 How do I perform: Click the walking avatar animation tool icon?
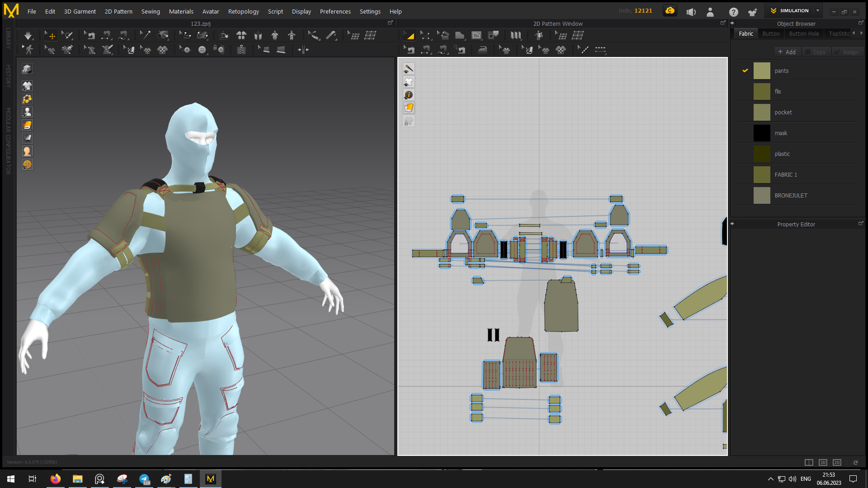29,50
